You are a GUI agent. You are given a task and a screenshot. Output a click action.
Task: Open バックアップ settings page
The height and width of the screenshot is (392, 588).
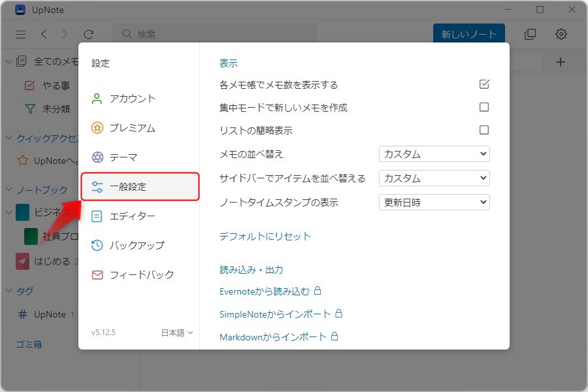140,246
